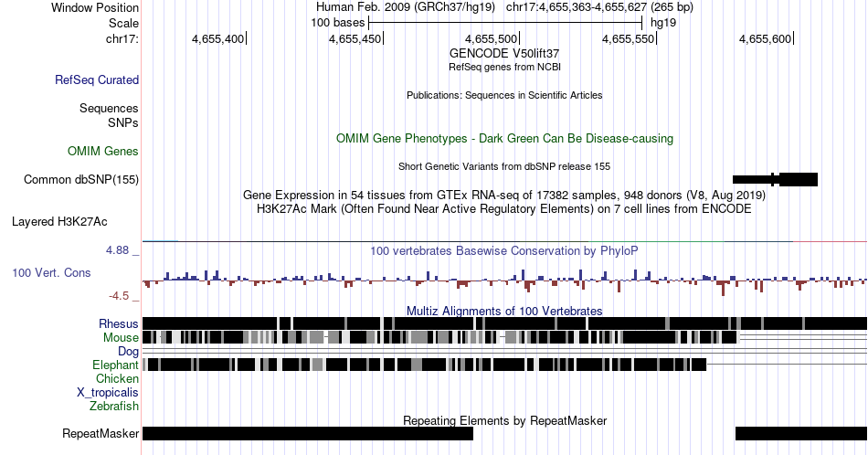868x455 pixels.
Task: Click the GENCODE V50lift37 track title
Action: (x=504, y=54)
